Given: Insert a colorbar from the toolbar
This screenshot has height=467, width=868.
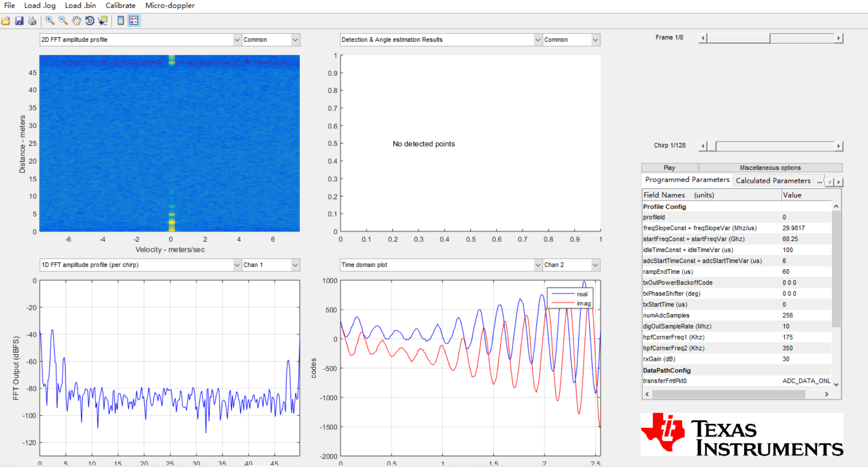Looking at the screenshot, I should (x=121, y=21).
